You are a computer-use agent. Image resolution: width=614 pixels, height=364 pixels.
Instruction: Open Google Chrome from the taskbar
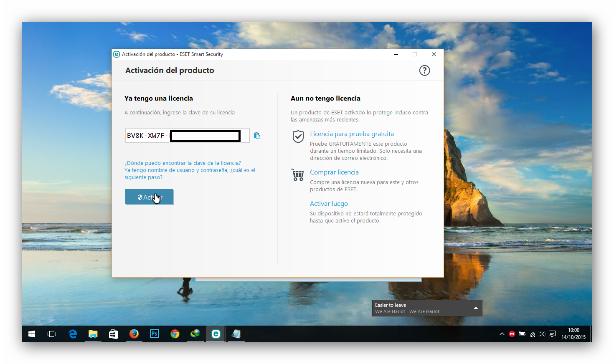coord(175,334)
